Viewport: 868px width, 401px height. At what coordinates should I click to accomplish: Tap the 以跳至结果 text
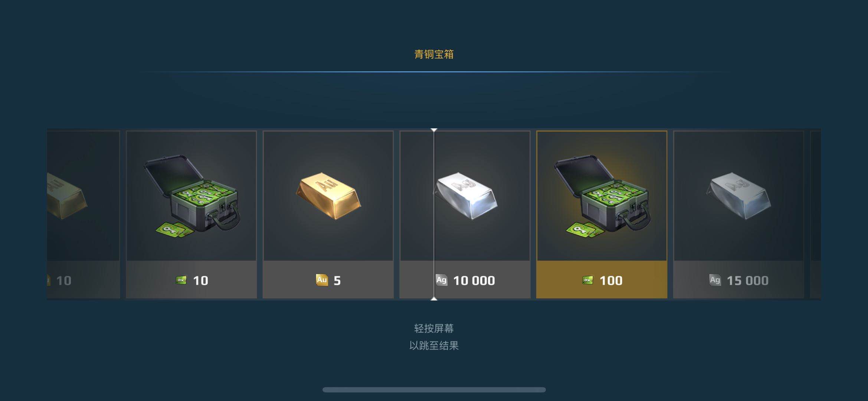click(x=434, y=345)
